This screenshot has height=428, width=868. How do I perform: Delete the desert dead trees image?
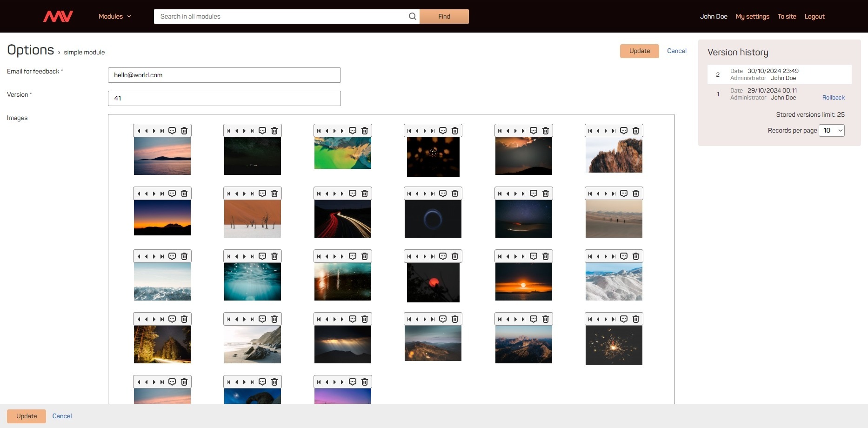coord(274,194)
